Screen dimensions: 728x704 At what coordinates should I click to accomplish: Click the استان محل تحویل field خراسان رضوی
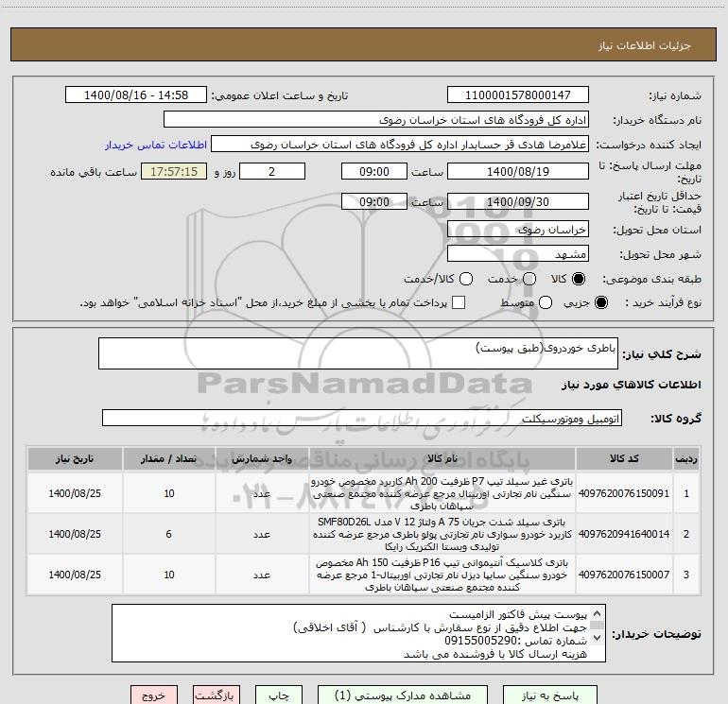point(518,230)
